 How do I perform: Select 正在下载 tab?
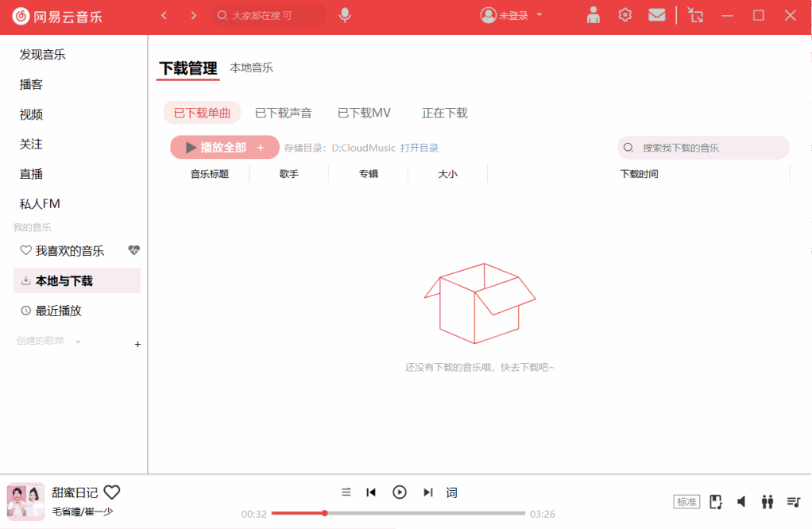click(444, 113)
